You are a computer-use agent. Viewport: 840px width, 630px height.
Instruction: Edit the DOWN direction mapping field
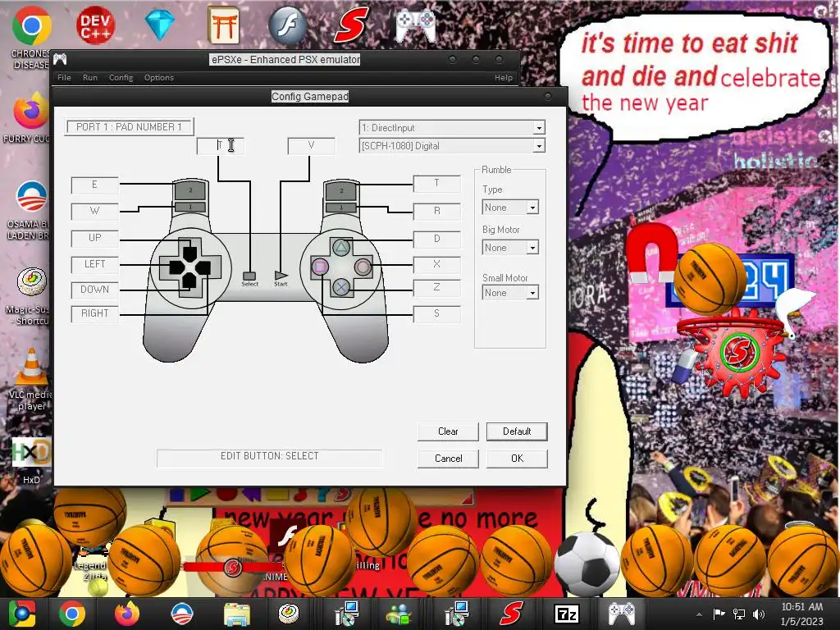[x=95, y=290]
